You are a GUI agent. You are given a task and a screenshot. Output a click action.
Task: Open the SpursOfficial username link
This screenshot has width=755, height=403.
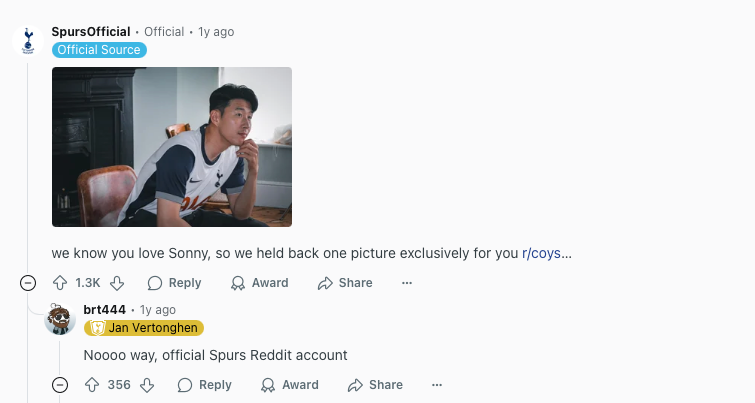91,32
